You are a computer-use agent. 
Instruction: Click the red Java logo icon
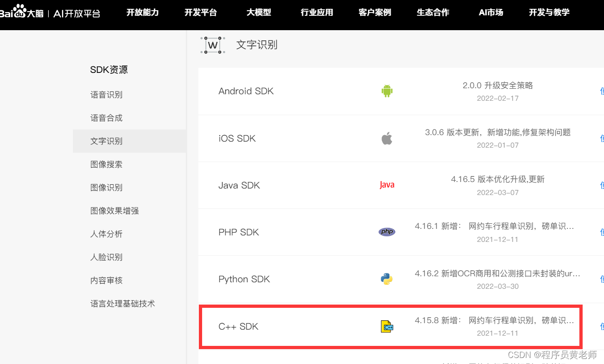click(387, 185)
